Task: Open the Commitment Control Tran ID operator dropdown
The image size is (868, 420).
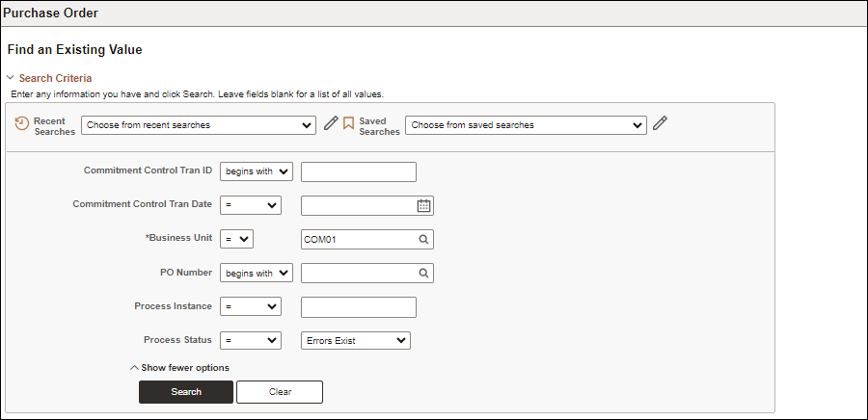Action: [x=257, y=171]
